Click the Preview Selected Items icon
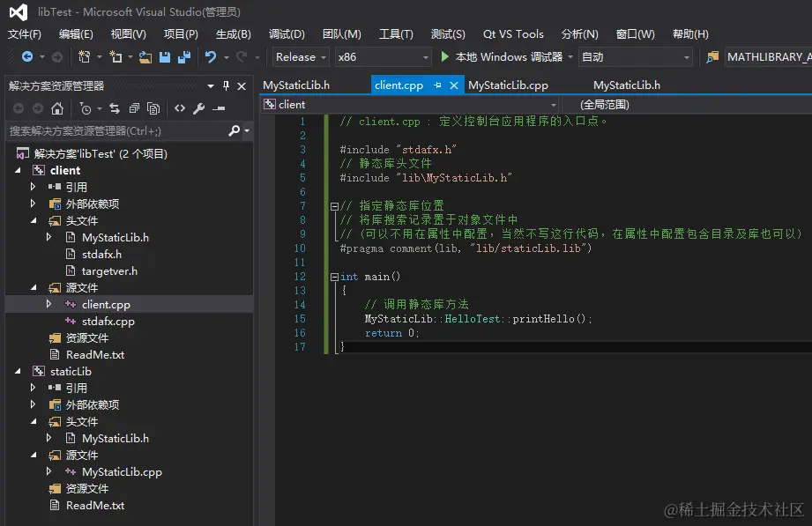Image resolution: width=812 pixels, height=526 pixels. [219, 108]
